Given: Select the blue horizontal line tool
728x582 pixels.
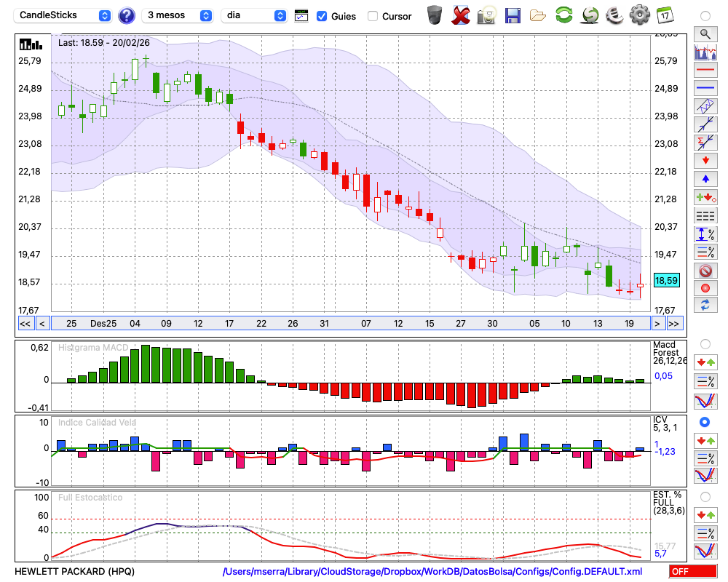Looking at the screenshot, I should pos(705,88).
